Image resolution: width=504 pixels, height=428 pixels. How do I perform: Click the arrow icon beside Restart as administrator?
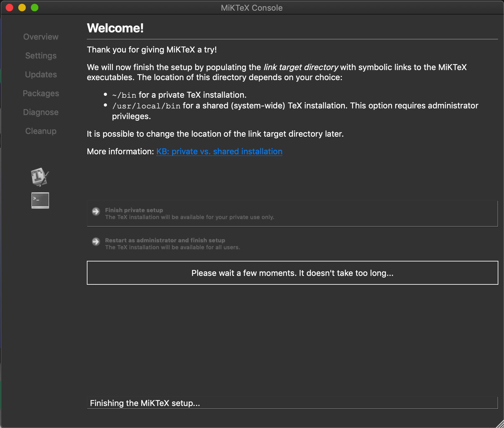point(96,242)
